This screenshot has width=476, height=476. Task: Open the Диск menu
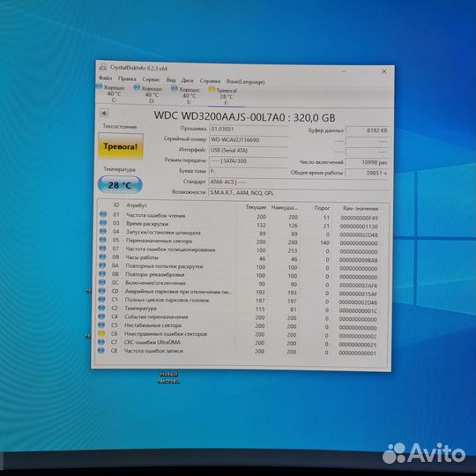[187, 80]
